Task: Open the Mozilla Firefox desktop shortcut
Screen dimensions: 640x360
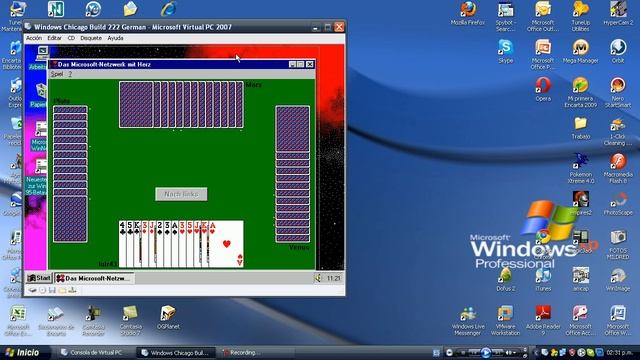Action: click(x=468, y=13)
